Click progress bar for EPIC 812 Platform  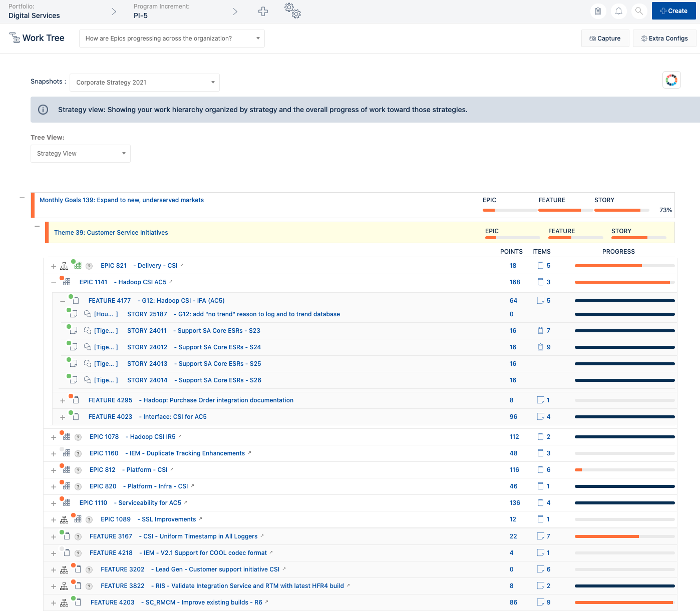coord(624,470)
